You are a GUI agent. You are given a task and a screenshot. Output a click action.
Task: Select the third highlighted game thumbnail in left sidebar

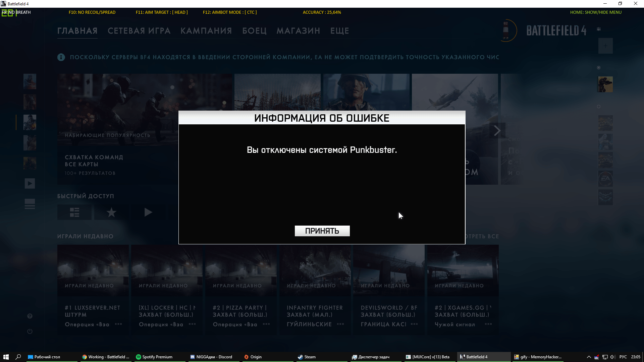pos(30,122)
